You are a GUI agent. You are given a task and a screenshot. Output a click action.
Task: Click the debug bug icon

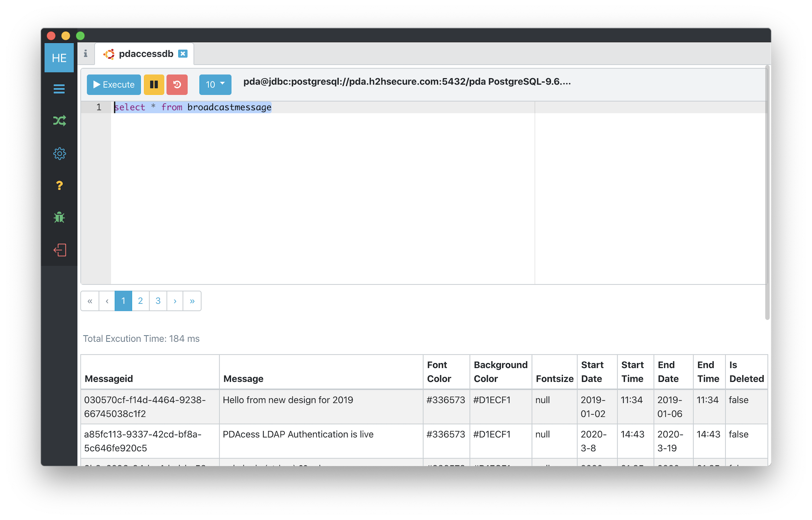click(x=59, y=217)
